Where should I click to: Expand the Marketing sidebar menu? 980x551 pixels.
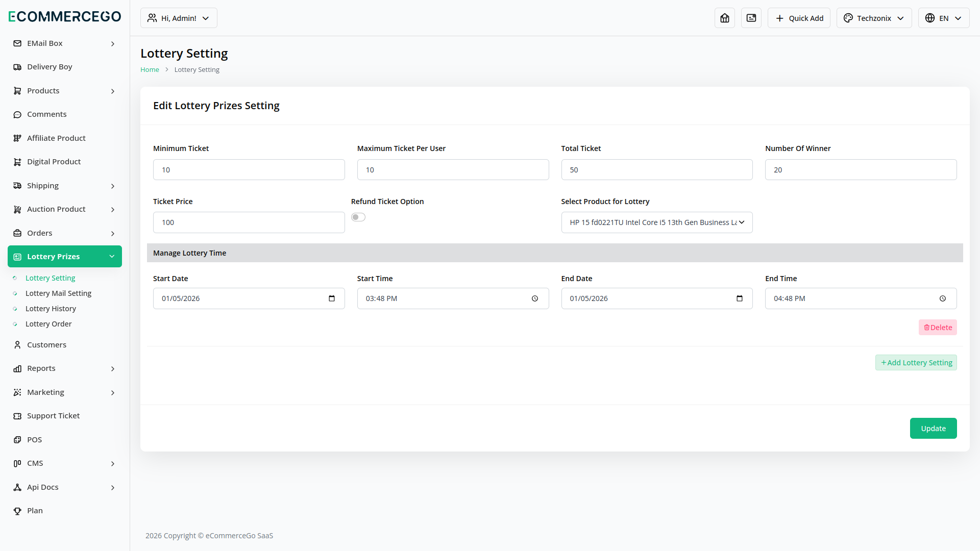point(65,392)
